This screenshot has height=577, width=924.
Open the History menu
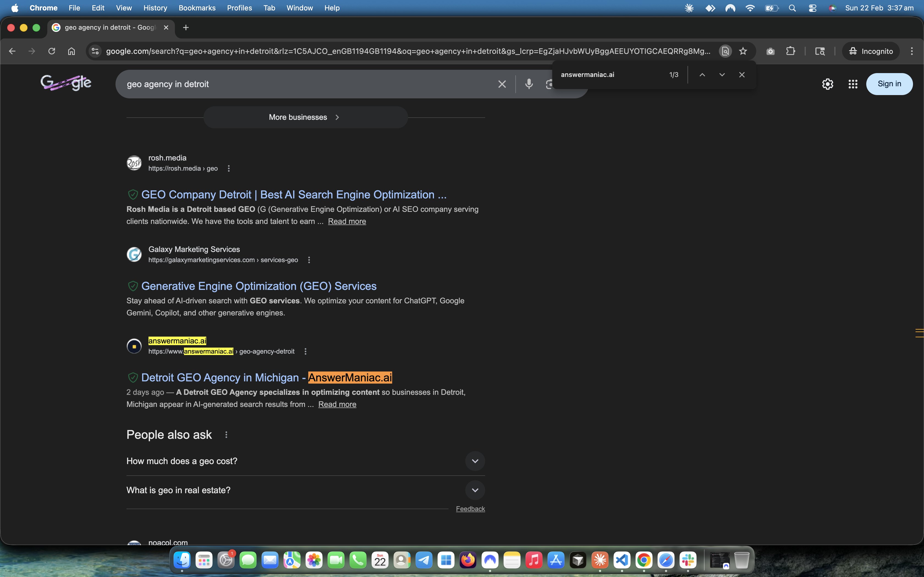155,8
